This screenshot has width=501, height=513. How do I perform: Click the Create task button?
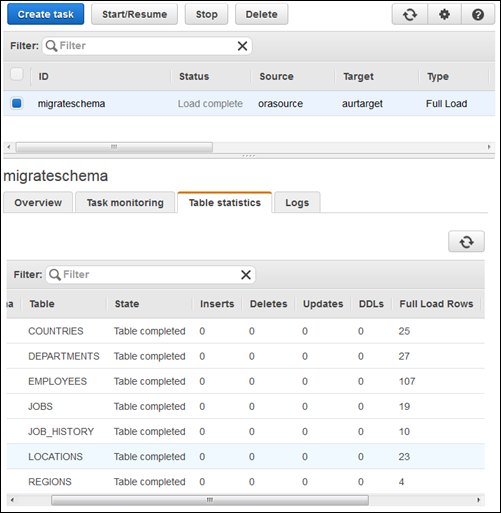[46, 14]
